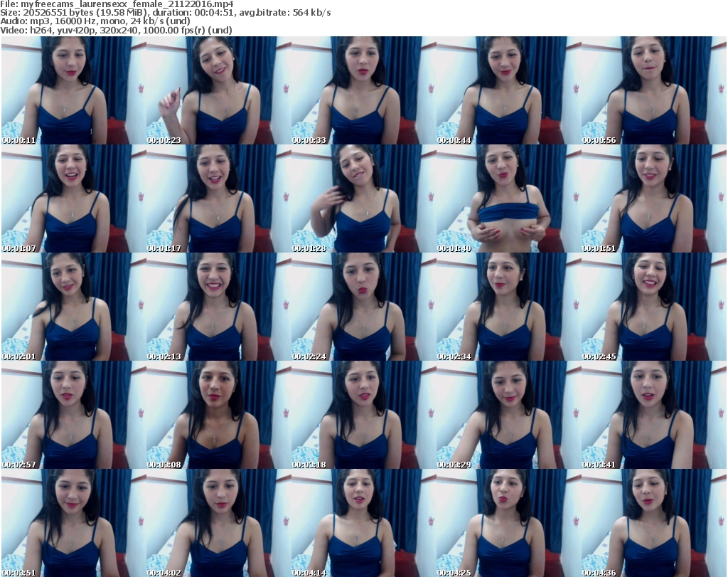Select the frame at 00:03:29
728x577 pixels.
tap(508, 415)
